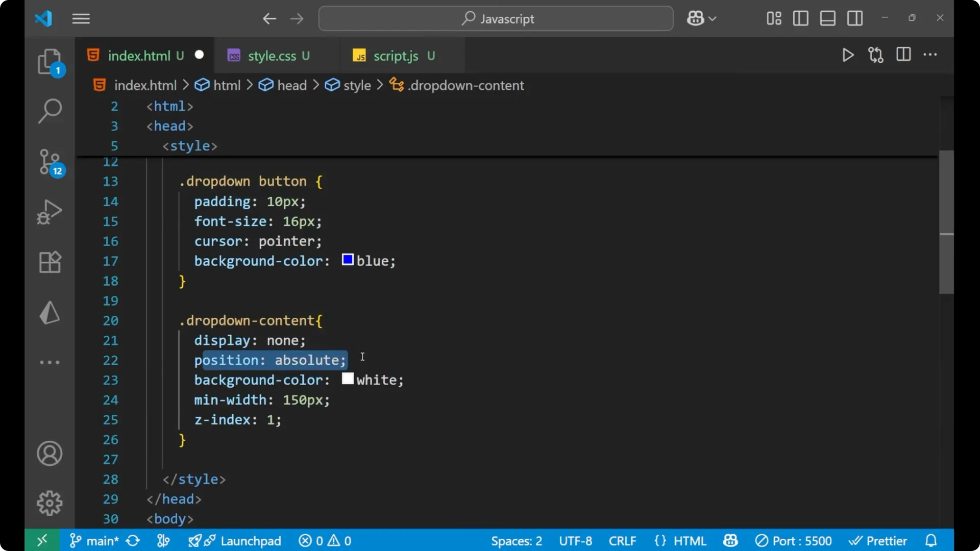This screenshot has height=551, width=980.
Task: Split the editor into two panes
Action: click(x=903, y=55)
